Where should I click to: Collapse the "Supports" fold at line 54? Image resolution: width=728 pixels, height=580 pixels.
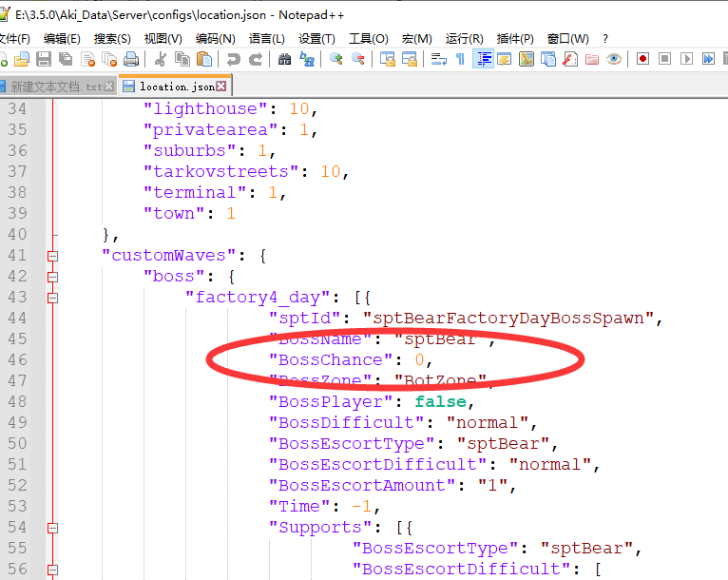click(x=53, y=528)
